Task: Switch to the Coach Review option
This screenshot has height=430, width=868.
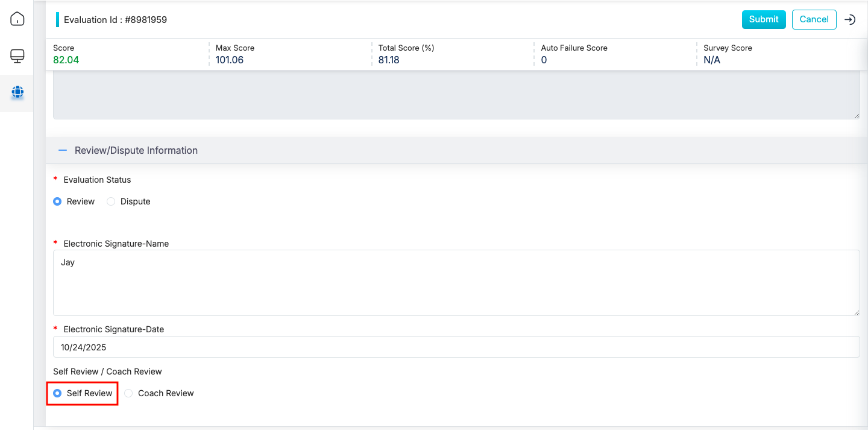Action: (129, 393)
